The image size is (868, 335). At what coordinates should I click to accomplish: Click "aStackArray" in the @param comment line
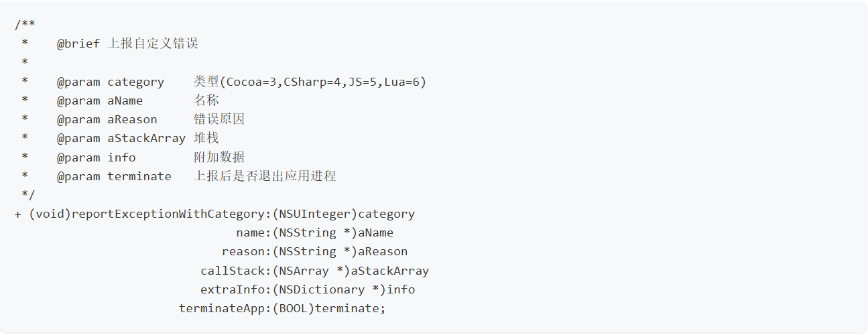(146, 139)
